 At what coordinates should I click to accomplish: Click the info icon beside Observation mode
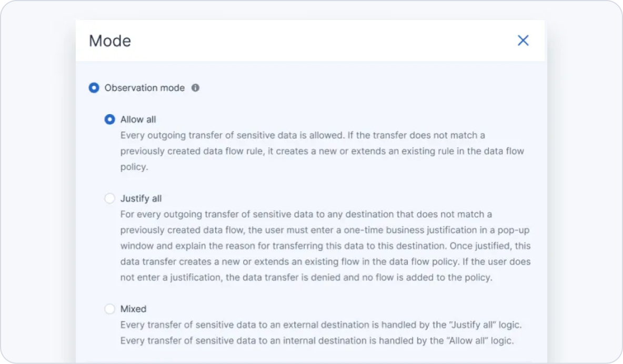pos(195,88)
